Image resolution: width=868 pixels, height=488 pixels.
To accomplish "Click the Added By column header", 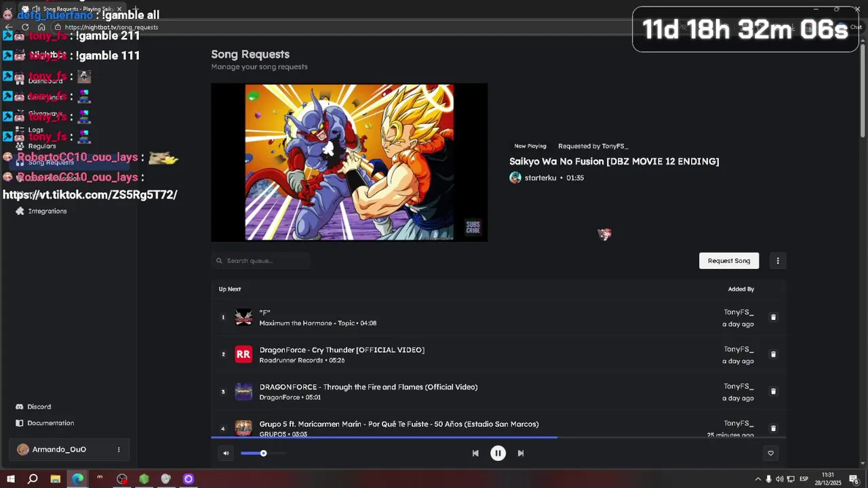I will coord(741,289).
